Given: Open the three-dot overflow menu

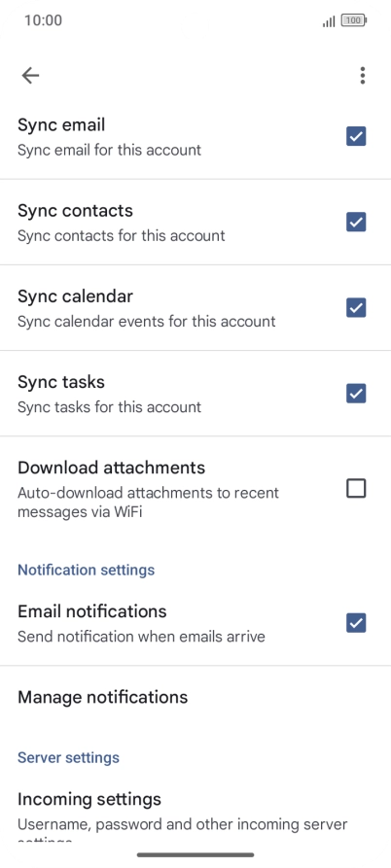Looking at the screenshot, I should pos(362,75).
